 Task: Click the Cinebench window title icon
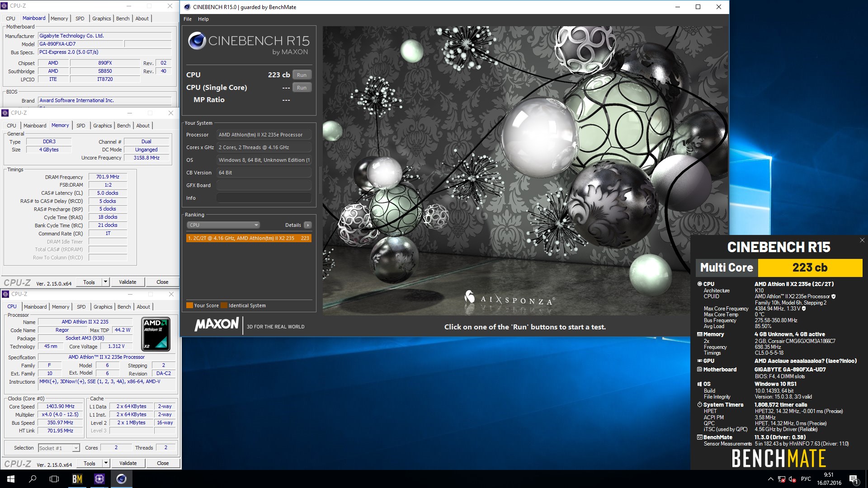coord(187,7)
